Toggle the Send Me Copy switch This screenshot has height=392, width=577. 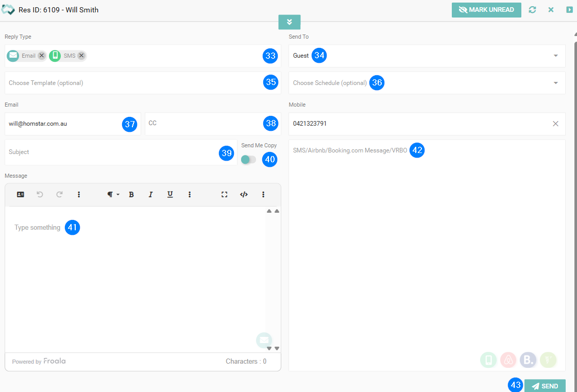pos(248,160)
